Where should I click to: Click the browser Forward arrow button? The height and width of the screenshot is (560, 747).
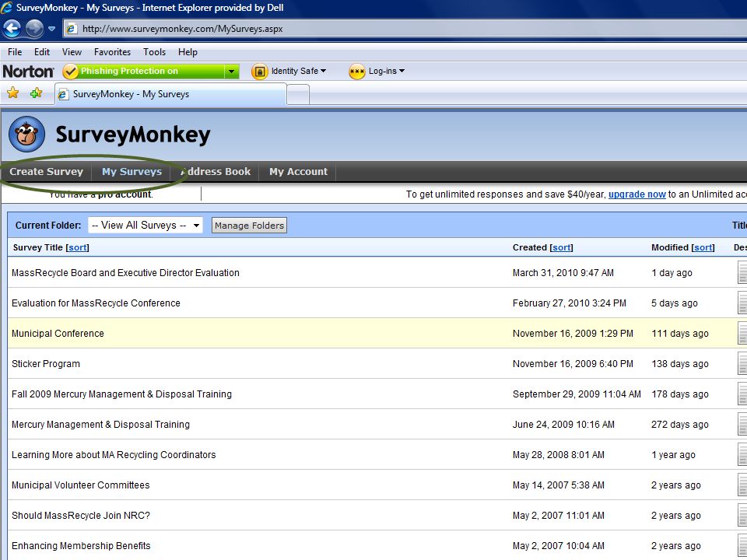pyautogui.click(x=34, y=29)
